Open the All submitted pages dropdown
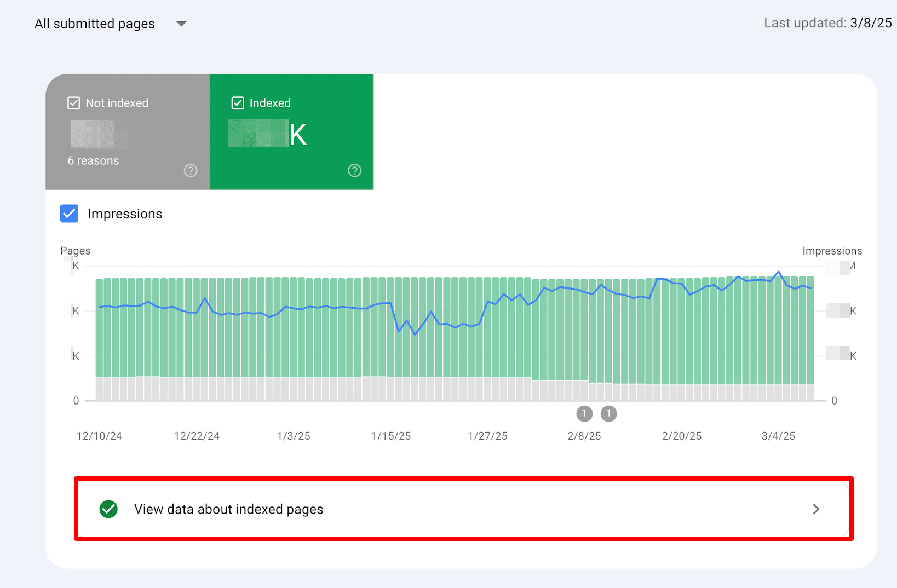This screenshot has width=897, height=588. point(94,24)
